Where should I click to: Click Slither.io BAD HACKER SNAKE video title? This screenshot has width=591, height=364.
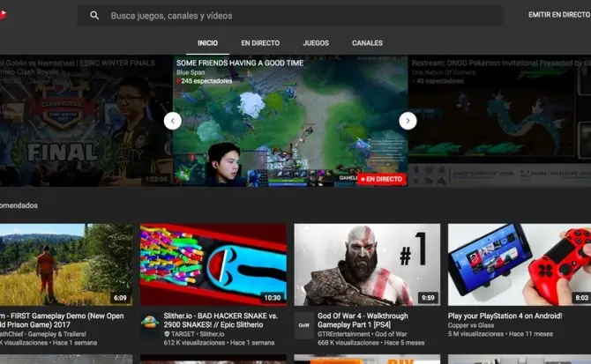point(221,320)
